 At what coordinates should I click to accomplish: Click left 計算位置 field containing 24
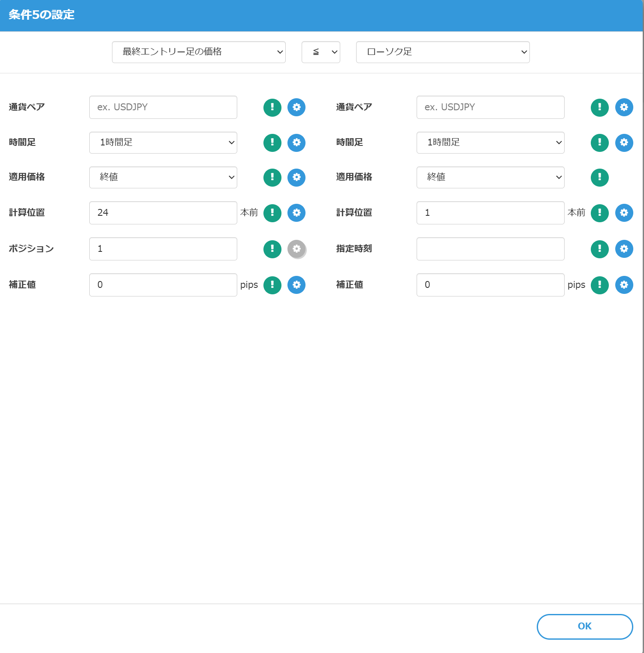coord(163,213)
